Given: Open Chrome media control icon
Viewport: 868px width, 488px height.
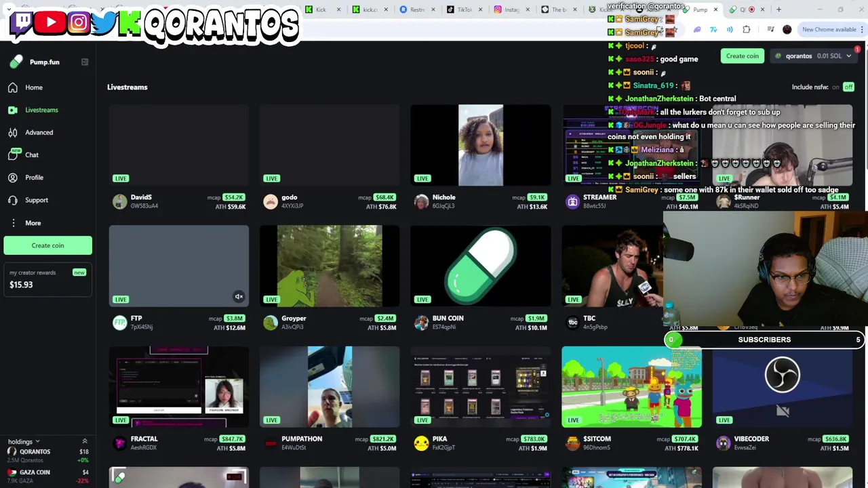Looking at the screenshot, I should [x=770, y=29].
